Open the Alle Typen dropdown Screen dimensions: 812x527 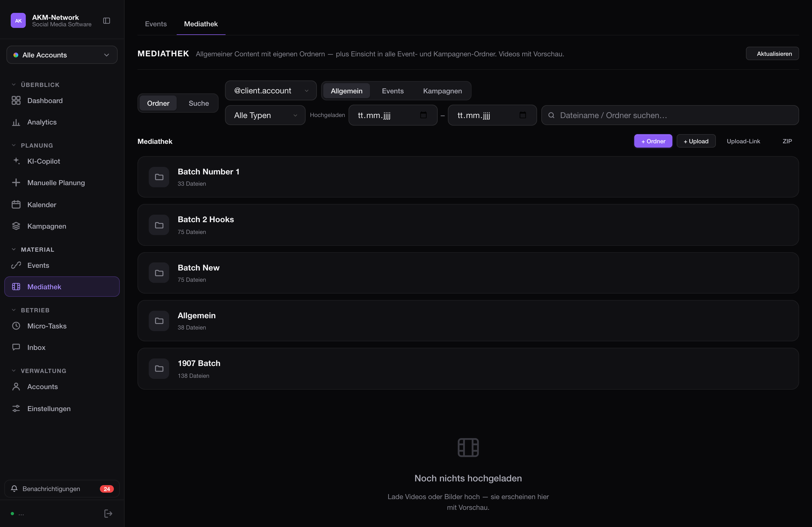265,115
